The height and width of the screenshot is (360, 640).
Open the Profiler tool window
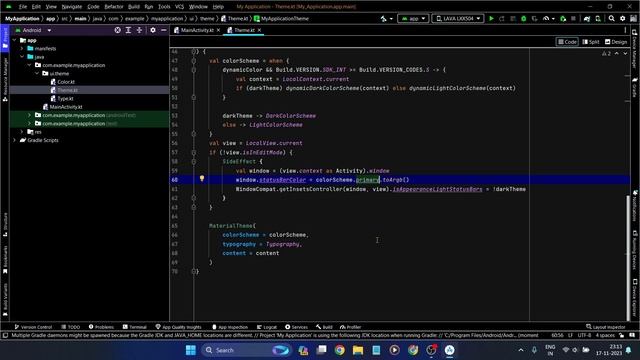click(351, 327)
